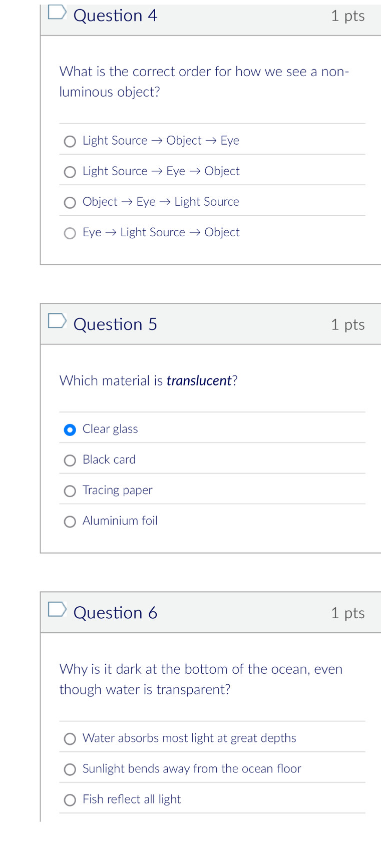Choose 'Aluminium foil' radio option
381x868 pixels.
(x=70, y=522)
